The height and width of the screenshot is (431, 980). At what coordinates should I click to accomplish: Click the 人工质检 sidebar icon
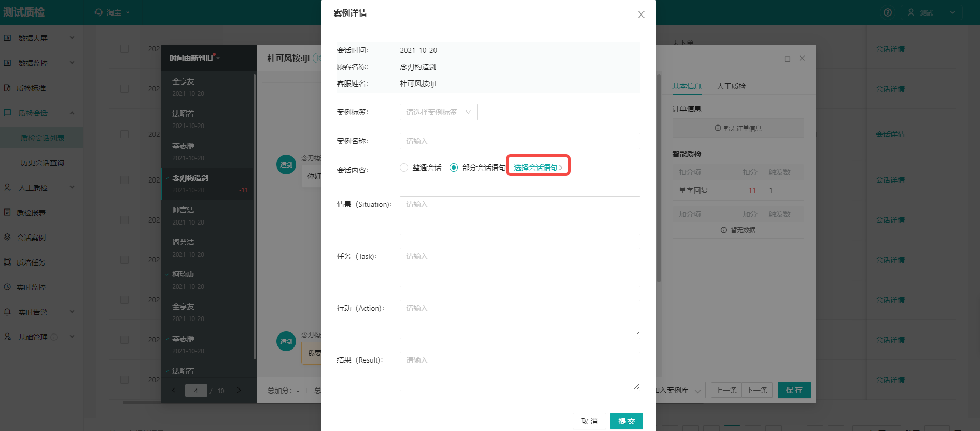coord(8,187)
